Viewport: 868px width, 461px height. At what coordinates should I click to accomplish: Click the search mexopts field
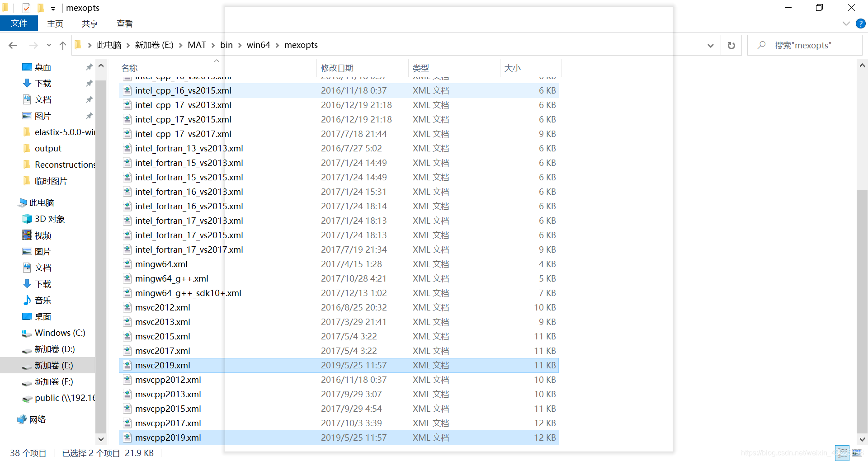[805, 45]
